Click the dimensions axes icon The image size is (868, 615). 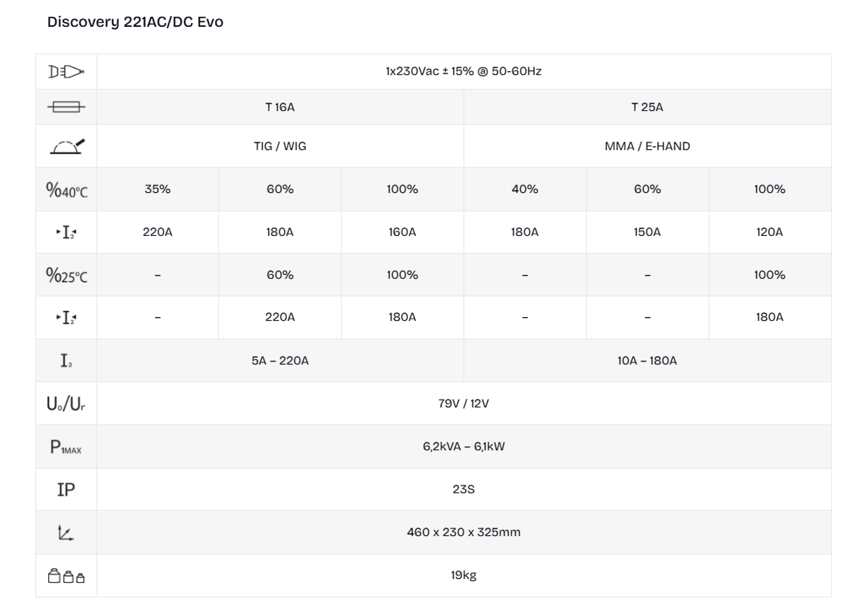click(66, 533)
